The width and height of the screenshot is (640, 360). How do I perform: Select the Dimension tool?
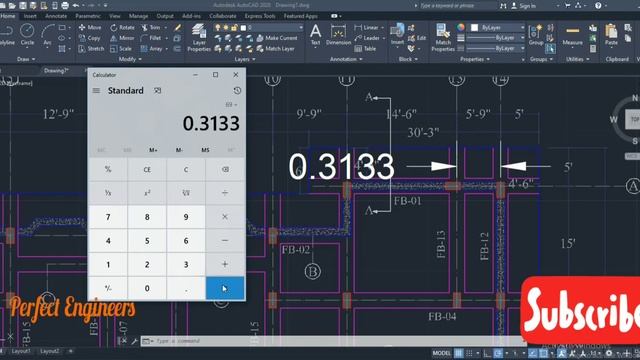(x=338, y=35)
